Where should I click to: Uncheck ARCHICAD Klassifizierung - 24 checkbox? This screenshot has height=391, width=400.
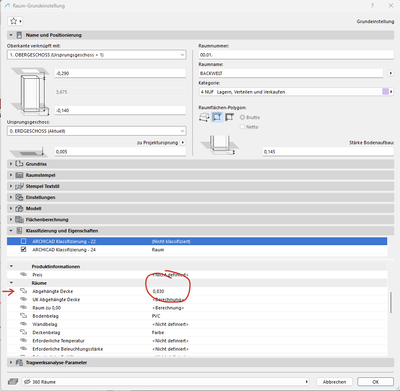pyautogui.click(x=23, y=249)
